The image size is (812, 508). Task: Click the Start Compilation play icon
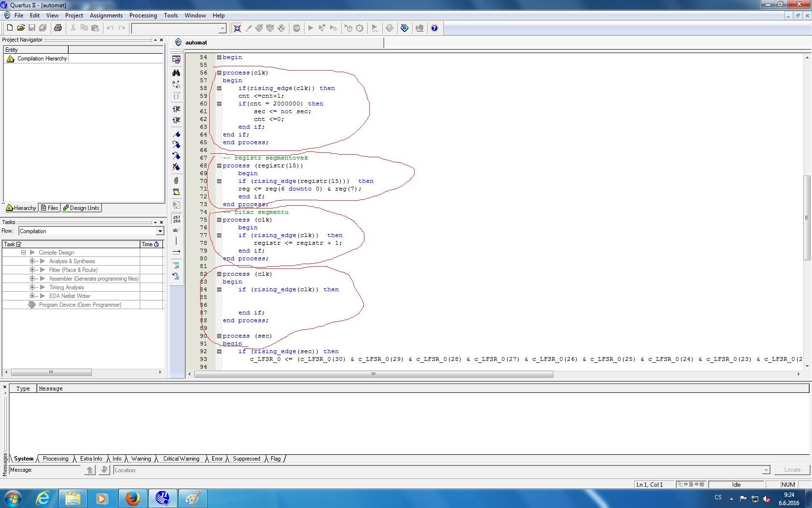click(x=310, y=28)
